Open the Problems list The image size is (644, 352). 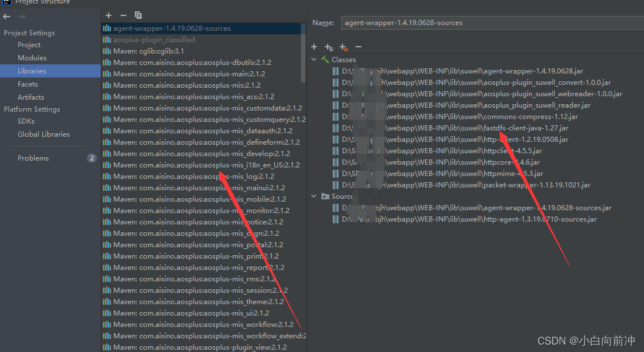click(33, 158)
